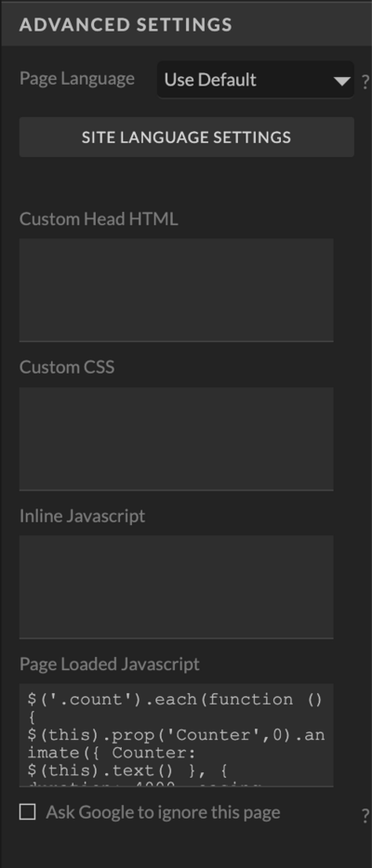Open the Page Language Use Default dropdown
Screen dimensions: 372x868
(x=255, y=80)
